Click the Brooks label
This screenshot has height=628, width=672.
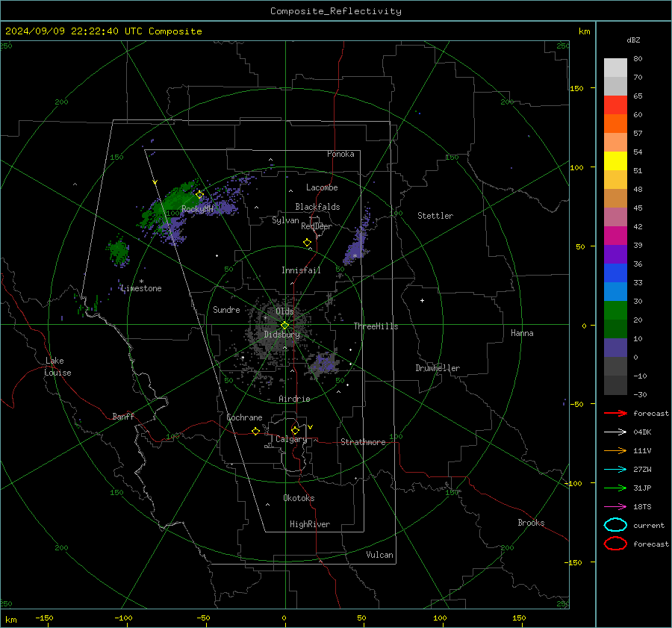click(531, 523)
